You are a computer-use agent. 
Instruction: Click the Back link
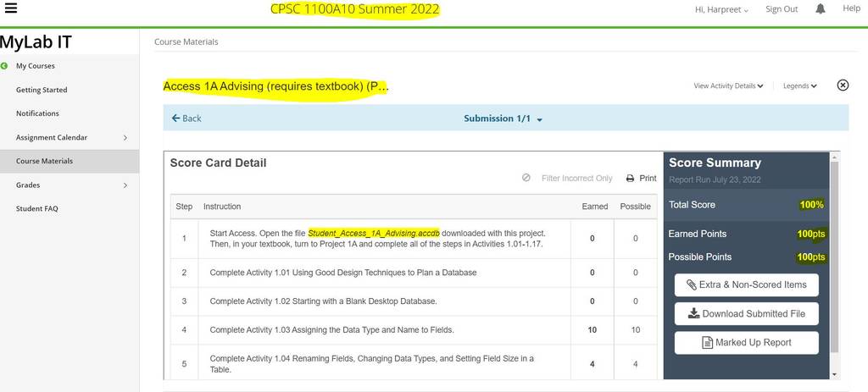186,119
